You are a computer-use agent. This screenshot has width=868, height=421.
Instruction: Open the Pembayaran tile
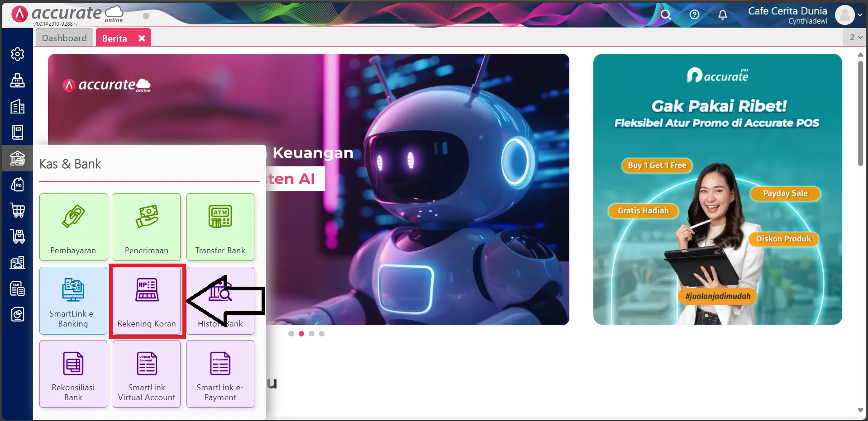click(73, 227)
